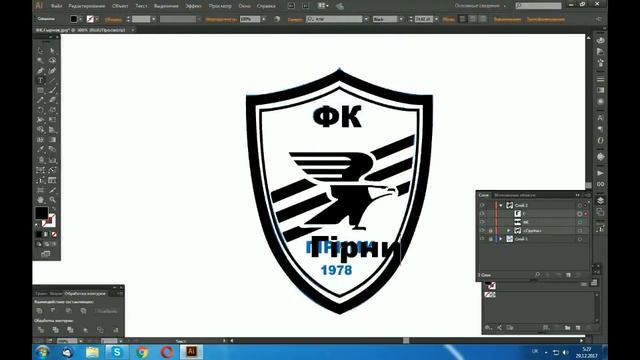Open the Окно menu
This screenshot has height=360, width=640.
pyautogui.click(x=244, y=6)
